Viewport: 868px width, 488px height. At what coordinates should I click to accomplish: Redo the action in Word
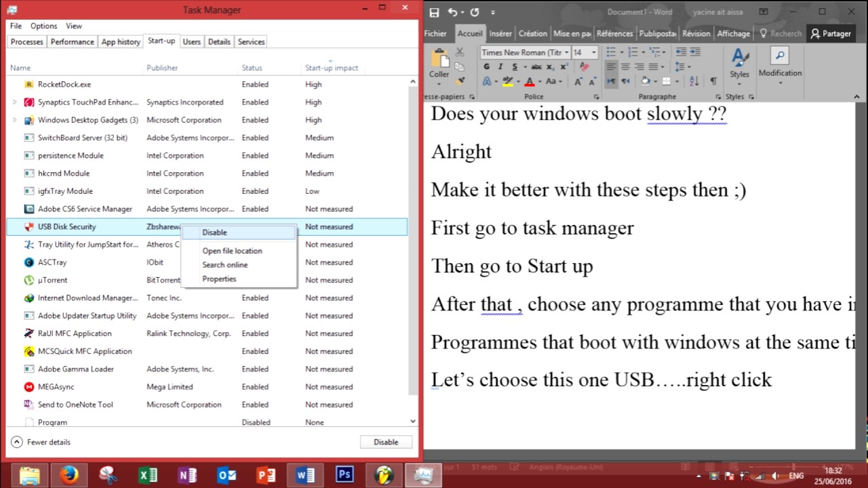pos(475,12)
